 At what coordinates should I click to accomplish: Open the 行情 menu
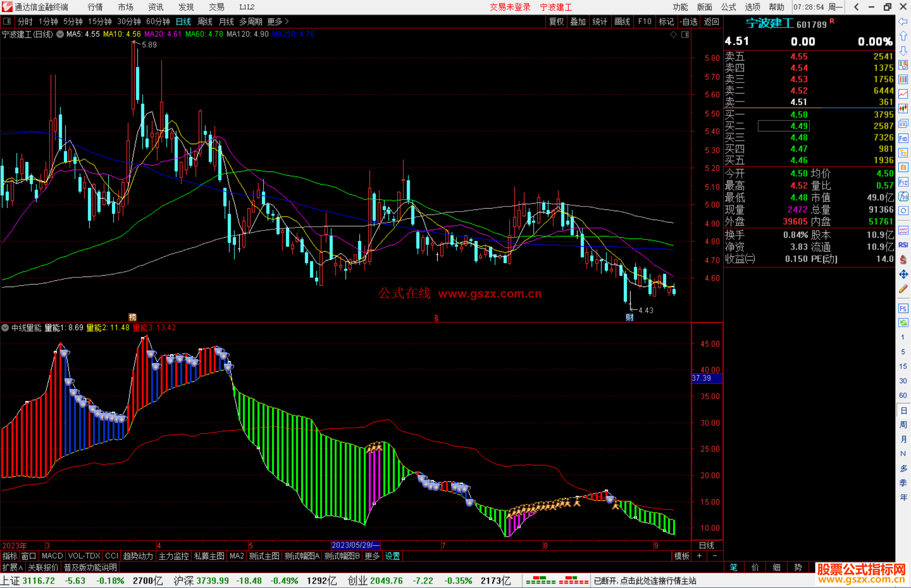coord(95,7)
